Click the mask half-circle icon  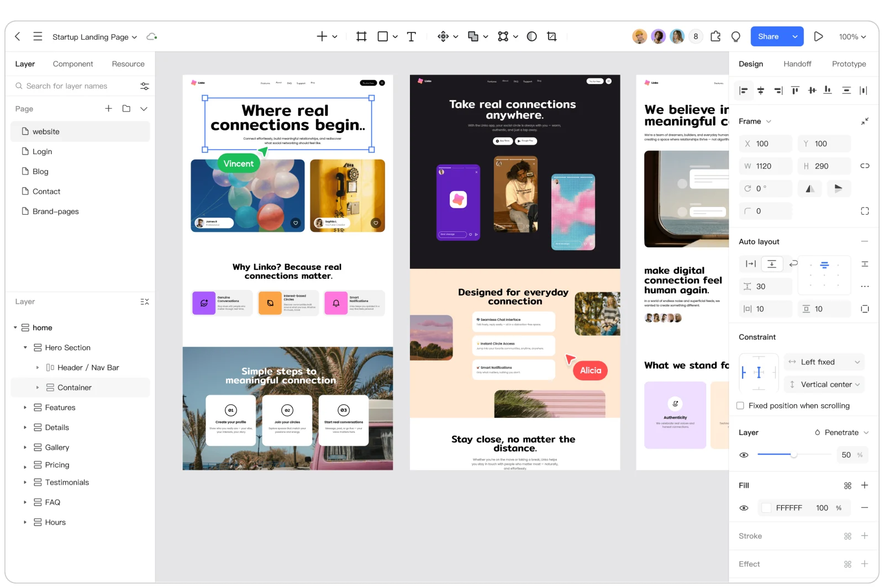[532, 36]
